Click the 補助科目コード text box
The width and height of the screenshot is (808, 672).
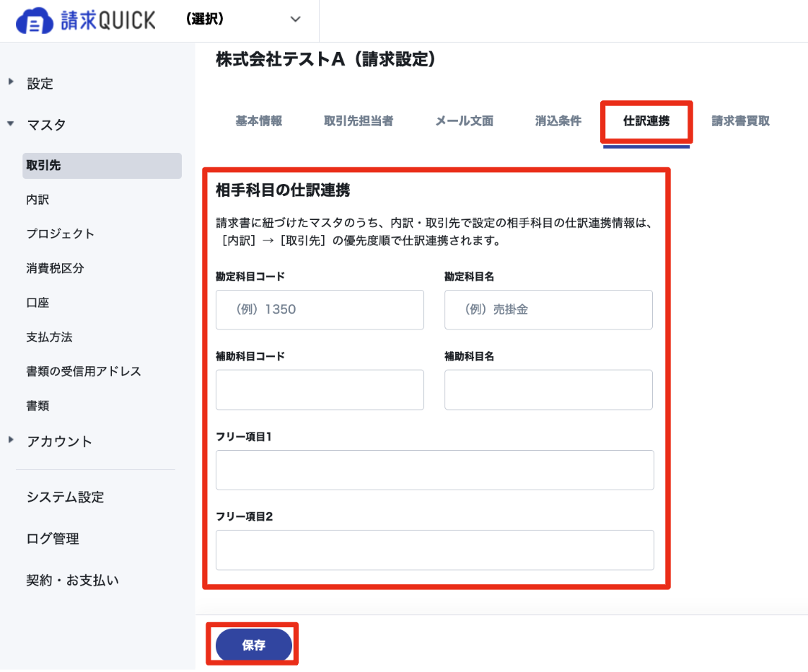[320, 390]
